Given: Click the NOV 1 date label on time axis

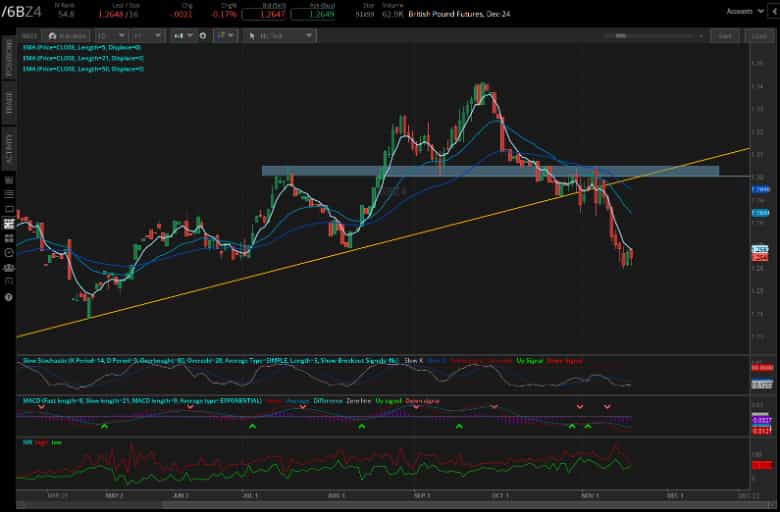Looking at the screenshot, I should click(x=590, y=496).
